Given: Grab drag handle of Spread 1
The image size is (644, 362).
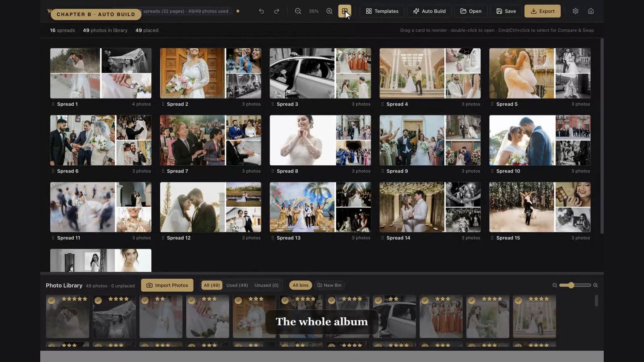Looking at the screenshot, I should tap(53, 104).
